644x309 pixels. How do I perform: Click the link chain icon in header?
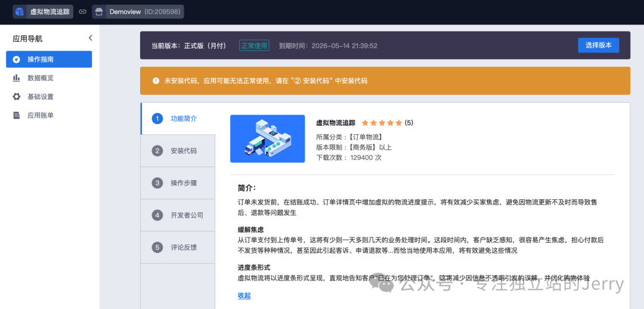[82, 12]
